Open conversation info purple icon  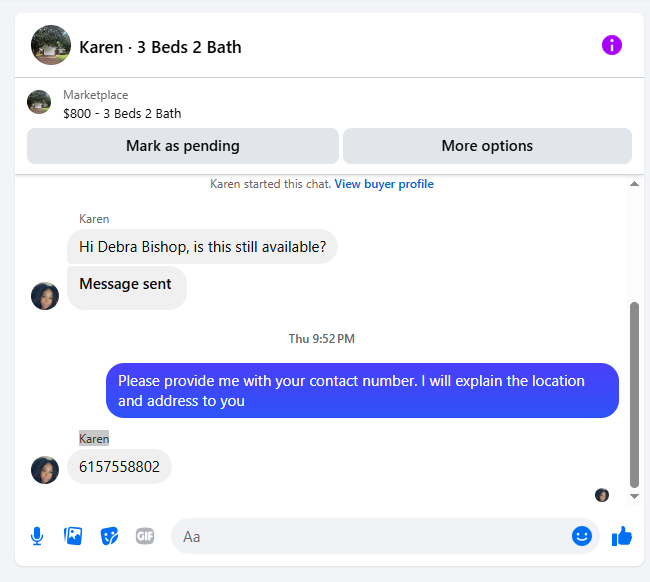point(612,45)
